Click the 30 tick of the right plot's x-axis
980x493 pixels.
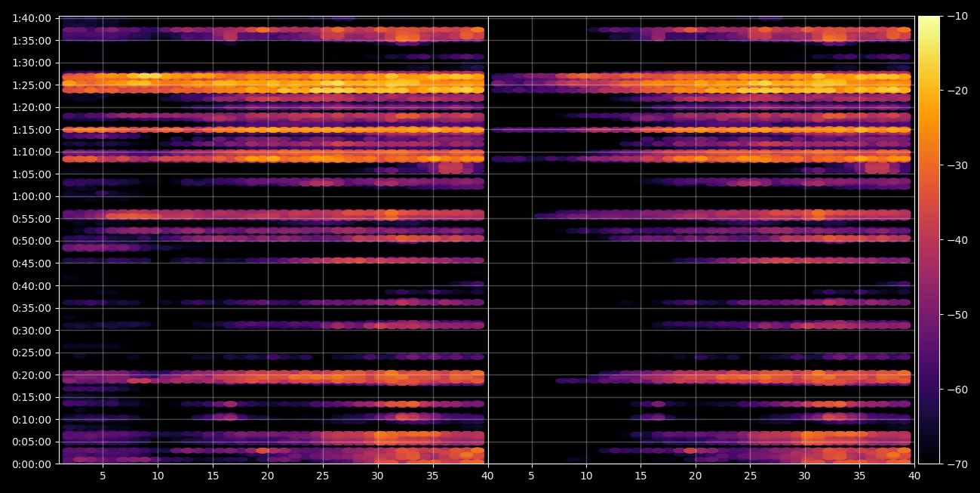[804, 476]
